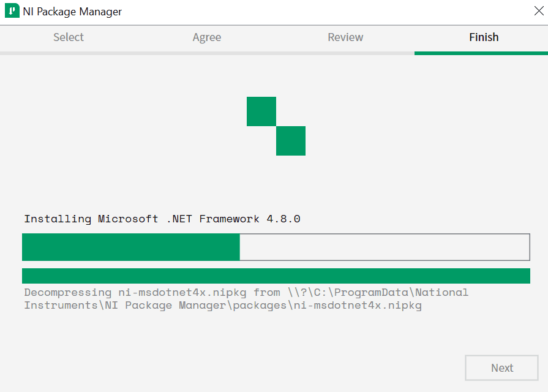This screenshot has width=548, height=392.
Task: Click the lower-right green loading square
Action: 291,141
